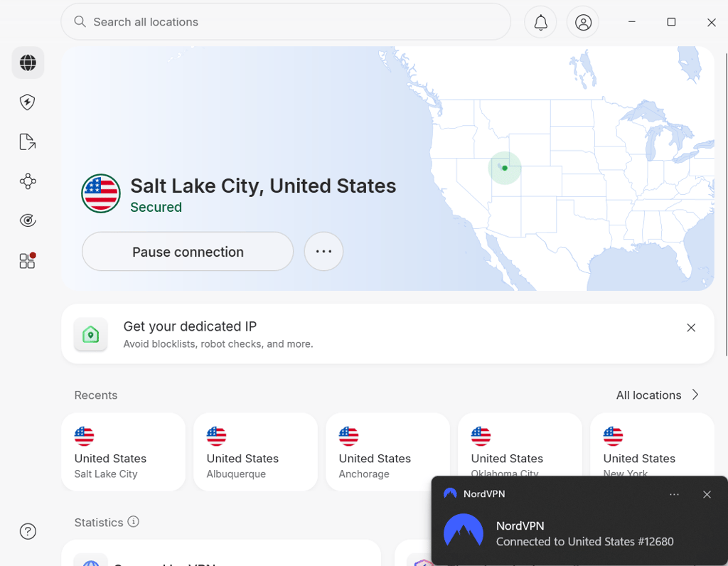Viewport: 728px width, 566px height.
Task: Dismiss the NordVPN toast notification
Action: [707, 494]
